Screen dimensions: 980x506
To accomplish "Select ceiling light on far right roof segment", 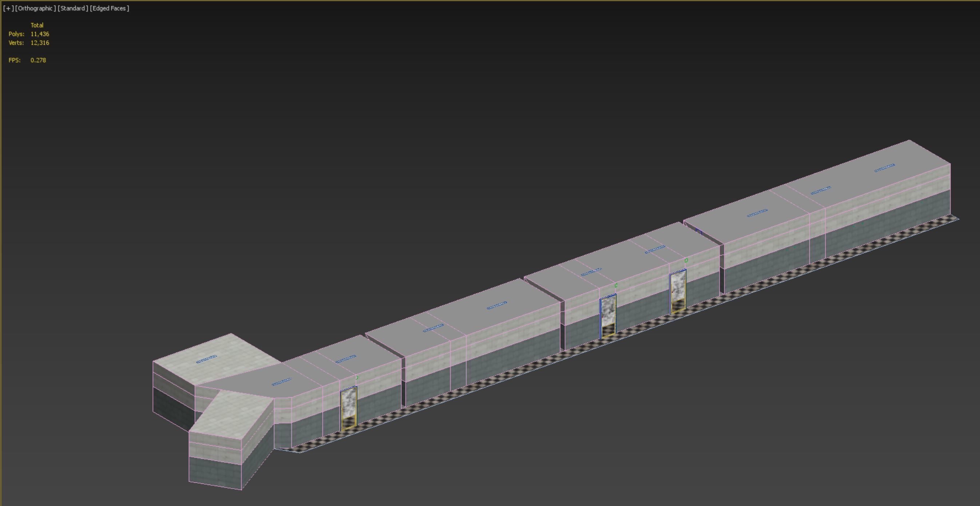I will pyautogui.click(x=885, y=168).
